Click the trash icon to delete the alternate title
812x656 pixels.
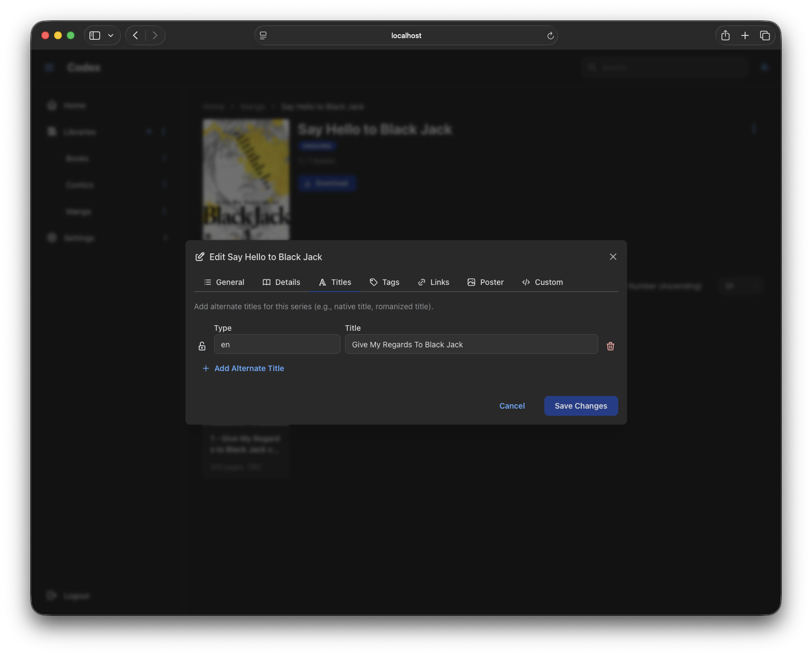pos(611,346)
